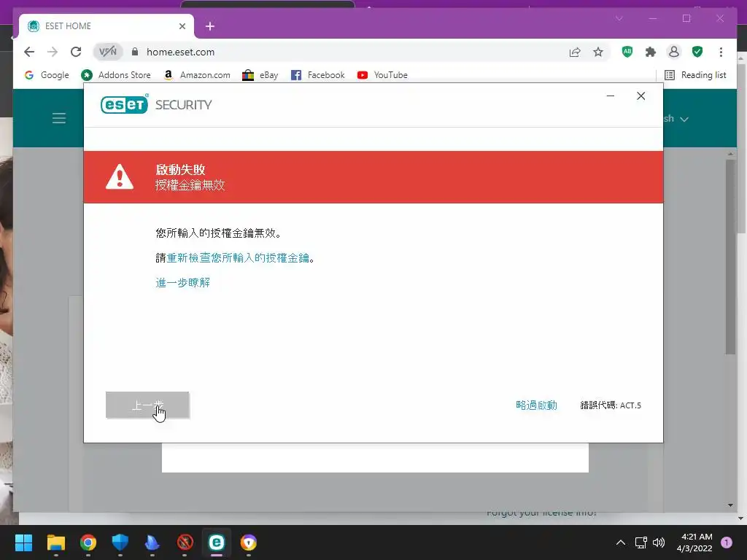This screenshot has width=747, height=560.
Task: Open ESET app from the taskbar
Action: tap(217, 542)
